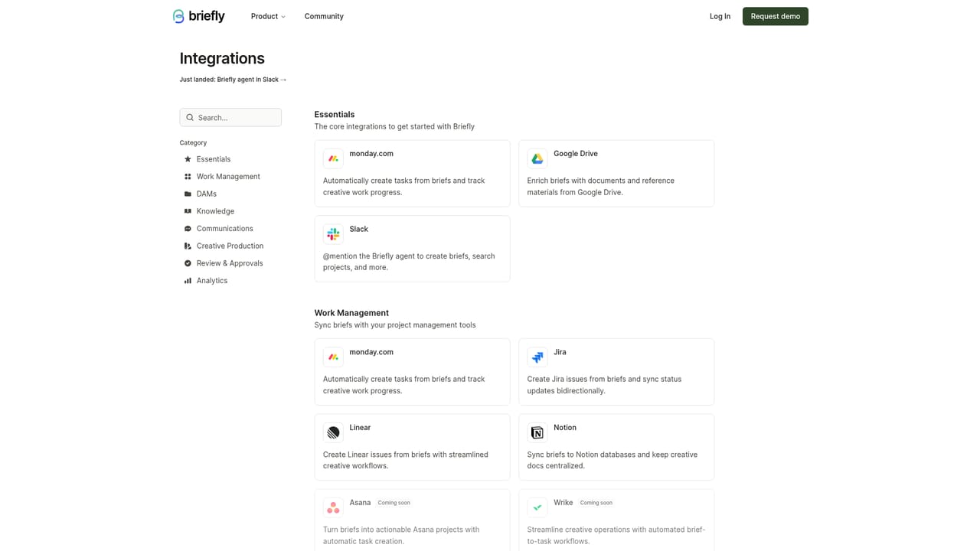Image resolution: width=980 pixels, height=551 pixels.
Task: Click the Wrike logo icon
Action: coord(537,507)
